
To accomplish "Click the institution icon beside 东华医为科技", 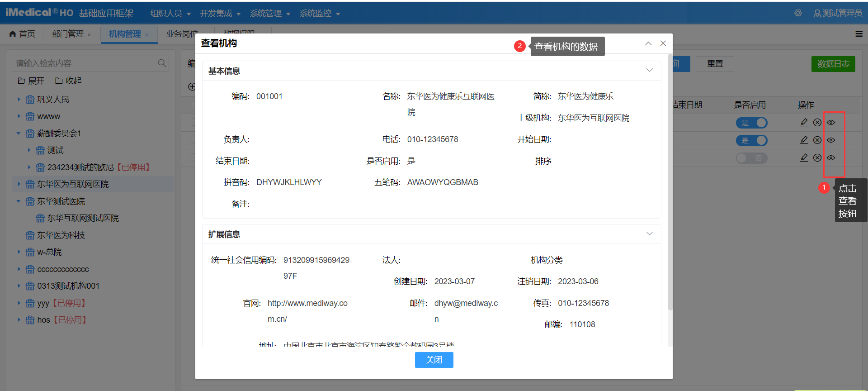I will [x=30, y=235].
